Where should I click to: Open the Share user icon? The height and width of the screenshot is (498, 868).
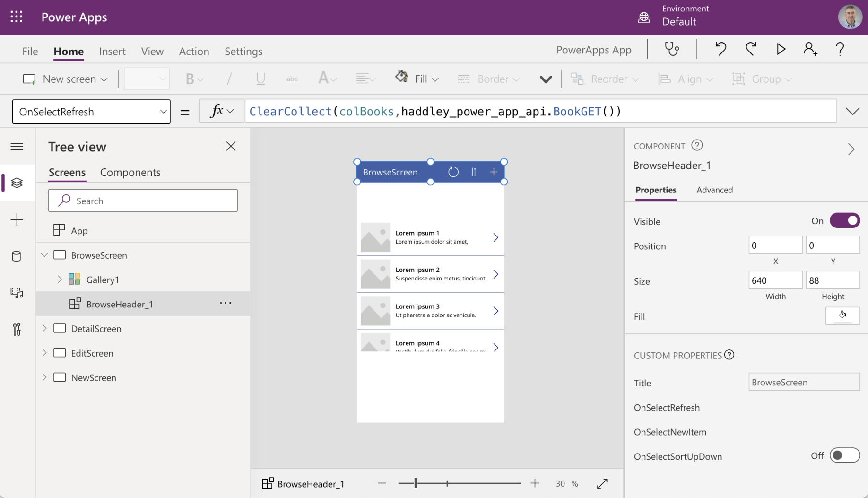click(810, 49)
